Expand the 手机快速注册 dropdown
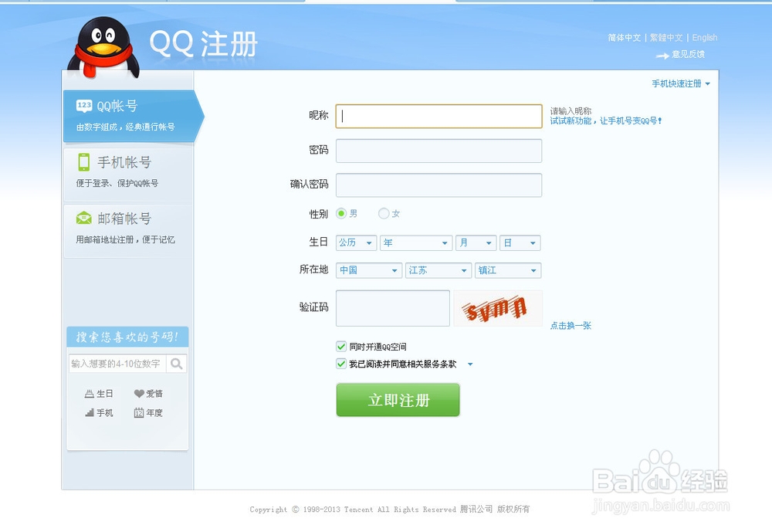772x532 pixels. coord(681,83)
